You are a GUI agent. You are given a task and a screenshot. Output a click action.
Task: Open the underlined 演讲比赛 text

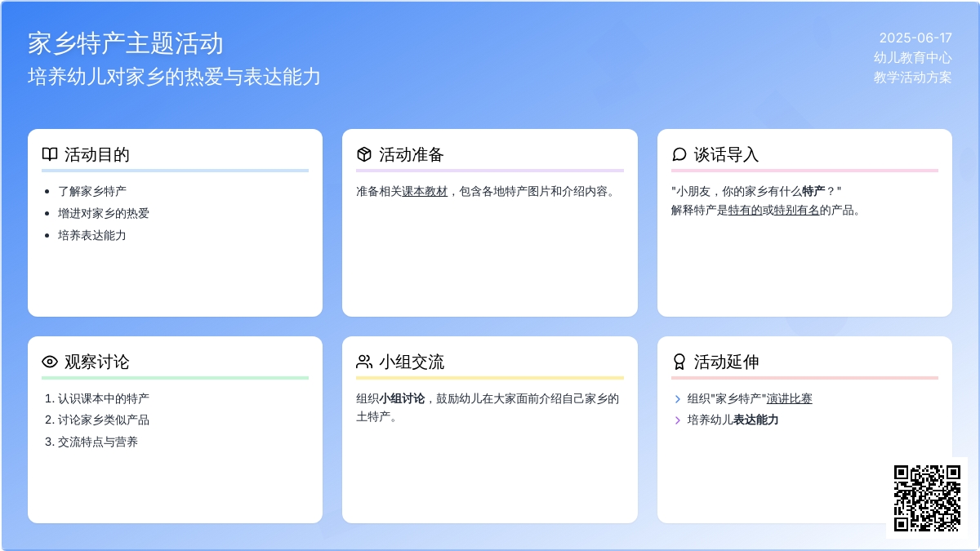[x=790, y=398]
